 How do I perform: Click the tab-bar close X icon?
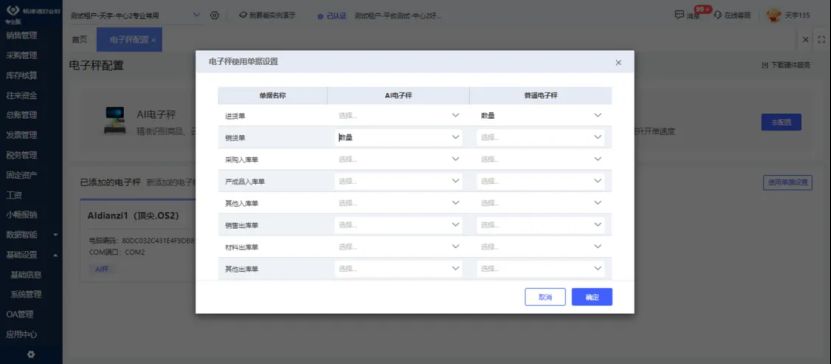806,40
